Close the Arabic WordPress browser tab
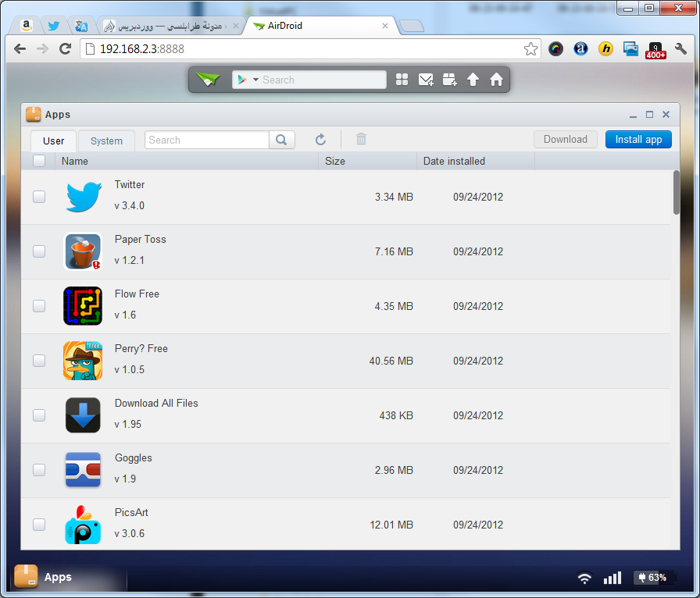Image resolution: width=700 pixels, height=598 pixels. point(236,26)
